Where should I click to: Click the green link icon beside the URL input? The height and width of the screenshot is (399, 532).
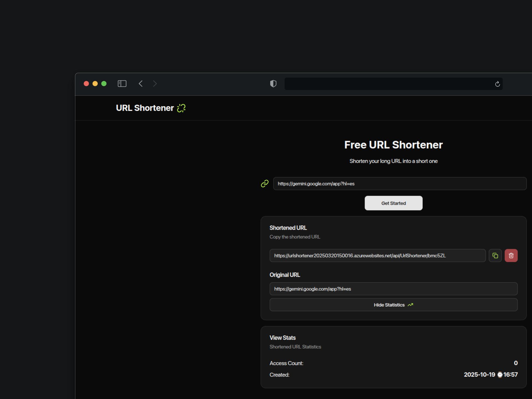(265, 183)
